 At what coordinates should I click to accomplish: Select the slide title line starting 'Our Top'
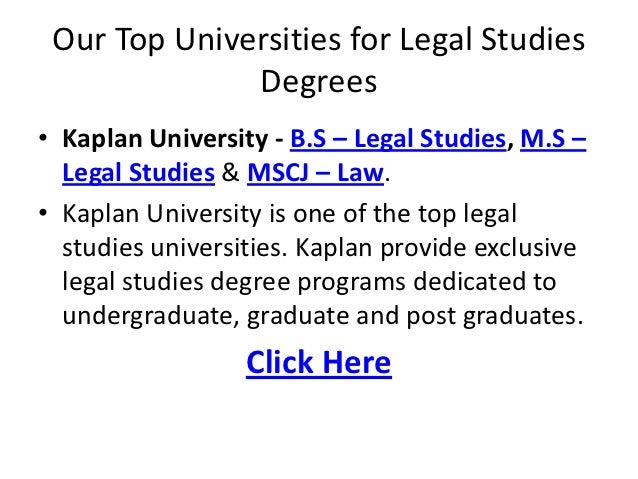pos(319,39)
